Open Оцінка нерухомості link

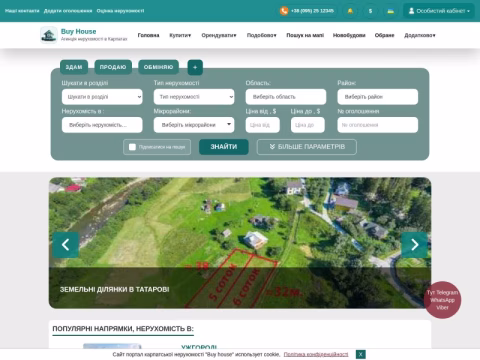[x=120, y=11]
